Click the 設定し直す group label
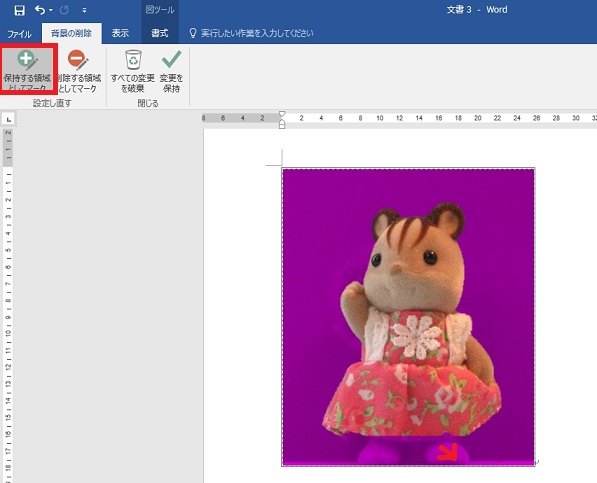597x483 pixels. coord(52,103)
